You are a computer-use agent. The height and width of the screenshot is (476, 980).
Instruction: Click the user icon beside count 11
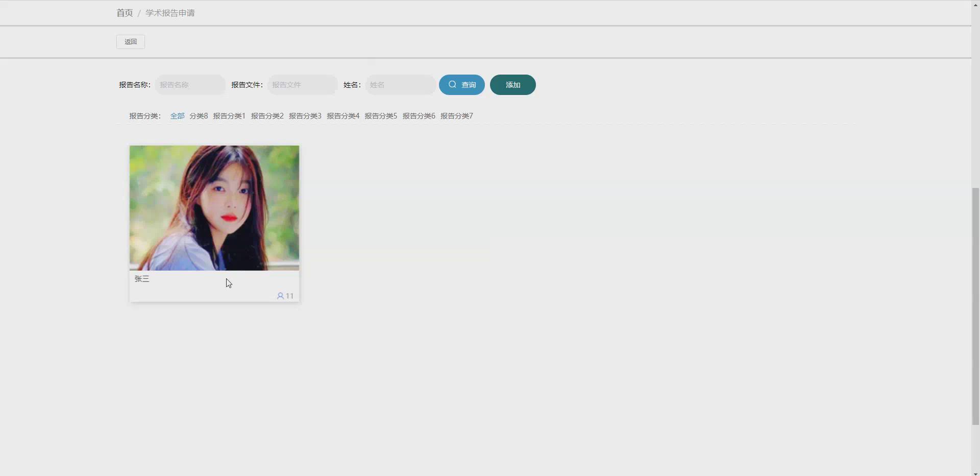(280, 296)
